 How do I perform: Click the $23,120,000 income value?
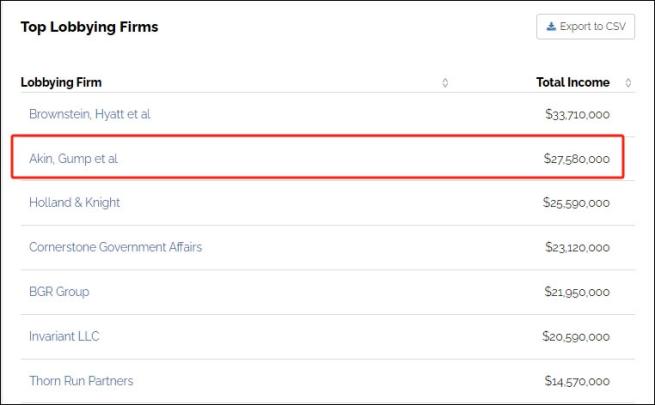(577, 248)
